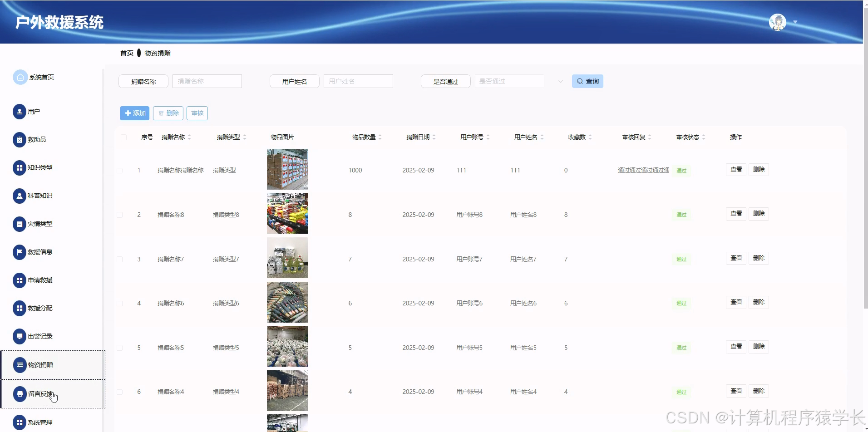Focus the 用户姓名 search input

point(358,81)
